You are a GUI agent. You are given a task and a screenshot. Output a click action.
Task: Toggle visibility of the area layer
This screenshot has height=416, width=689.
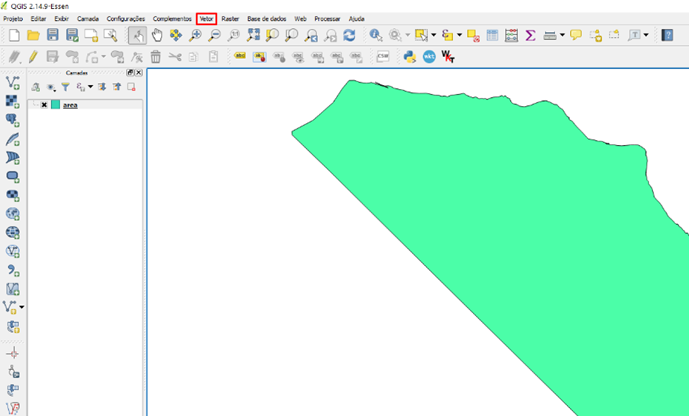pyautogui.click(x=44, y=105)
